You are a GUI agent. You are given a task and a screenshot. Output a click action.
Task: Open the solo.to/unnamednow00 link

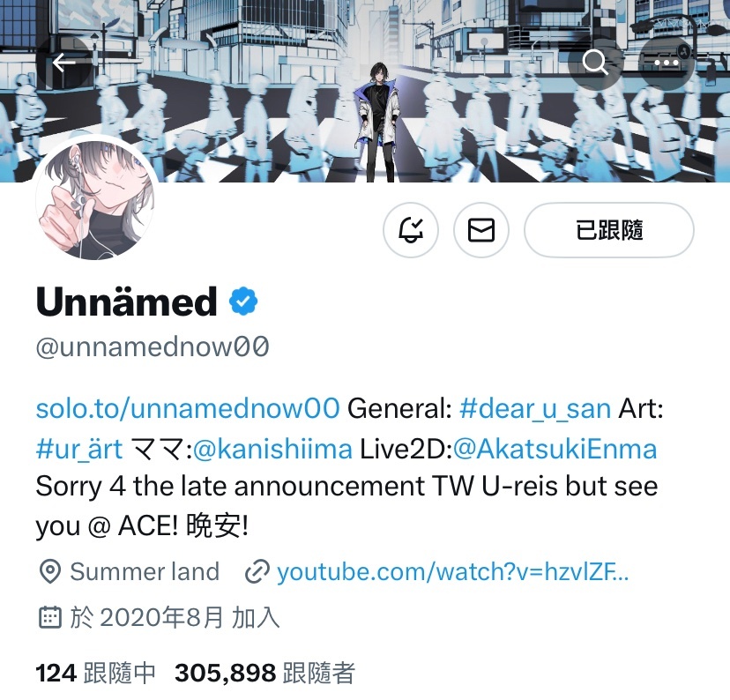(x=188, y=409)
